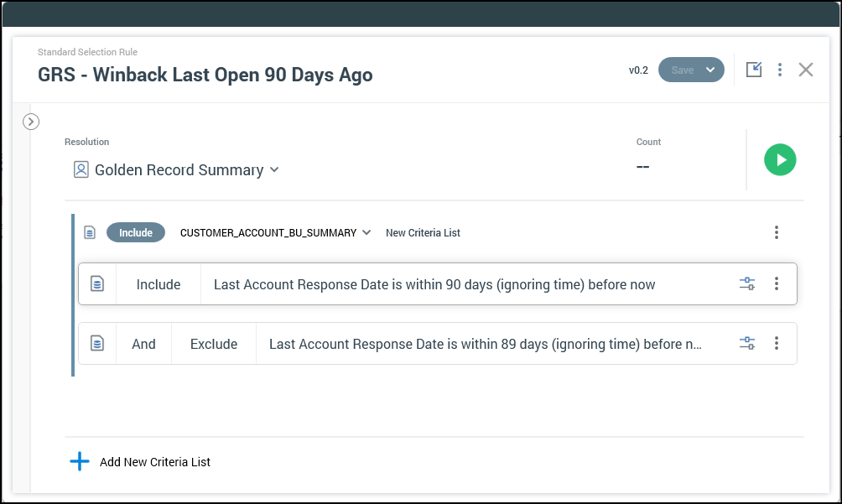This screenshot has width=842, height=504.
Task: Click the green Run count play button
Action: (x=780, y=159)
